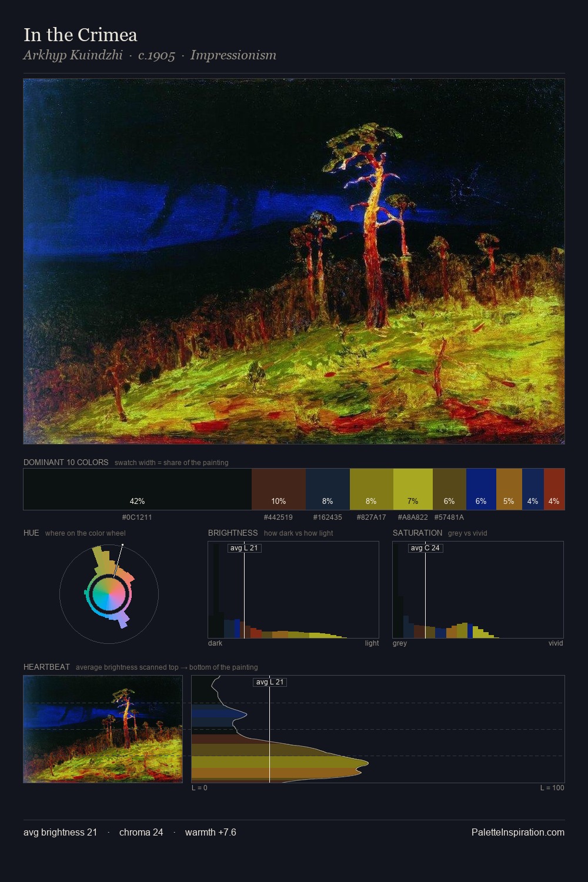Screen dimensions: 588x882
Task: Click the caption 'grey vs vivid'
Action: [x=467, y=533]
